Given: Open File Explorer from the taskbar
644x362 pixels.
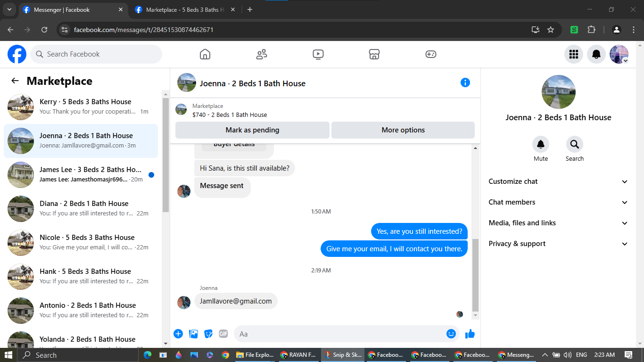Looking at the screenshot, I should click(x=255, y=355).
